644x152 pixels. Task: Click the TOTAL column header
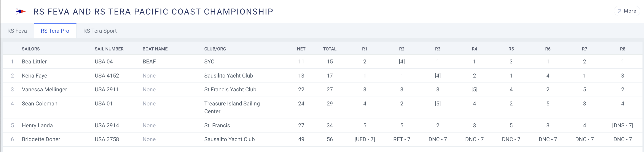pyautogui.click(x=330, y=49)
